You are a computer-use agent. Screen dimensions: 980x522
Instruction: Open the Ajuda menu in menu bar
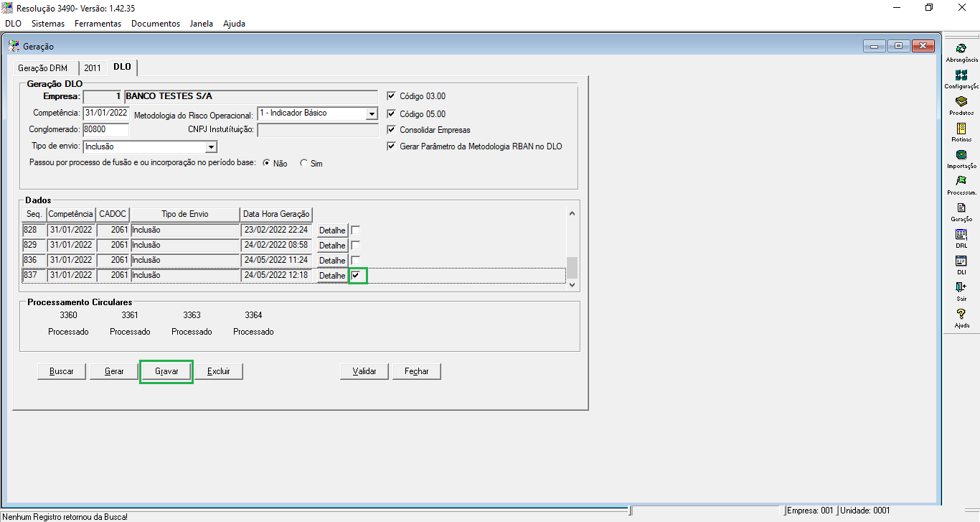pos(234,24)
